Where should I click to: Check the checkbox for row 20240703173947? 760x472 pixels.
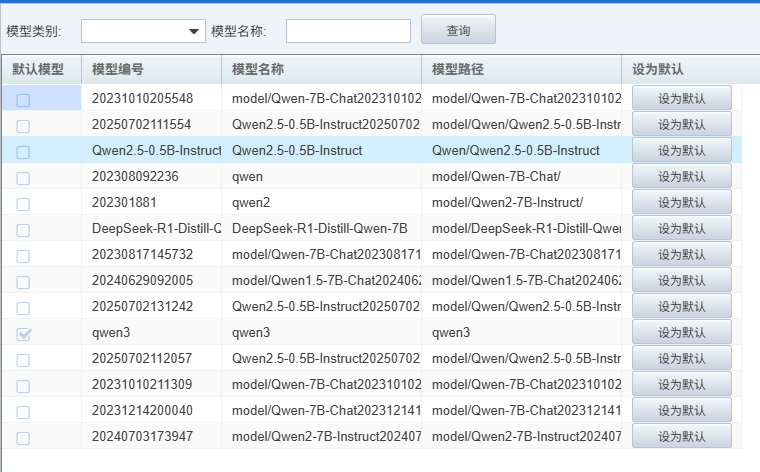click(x=23, y=439)
